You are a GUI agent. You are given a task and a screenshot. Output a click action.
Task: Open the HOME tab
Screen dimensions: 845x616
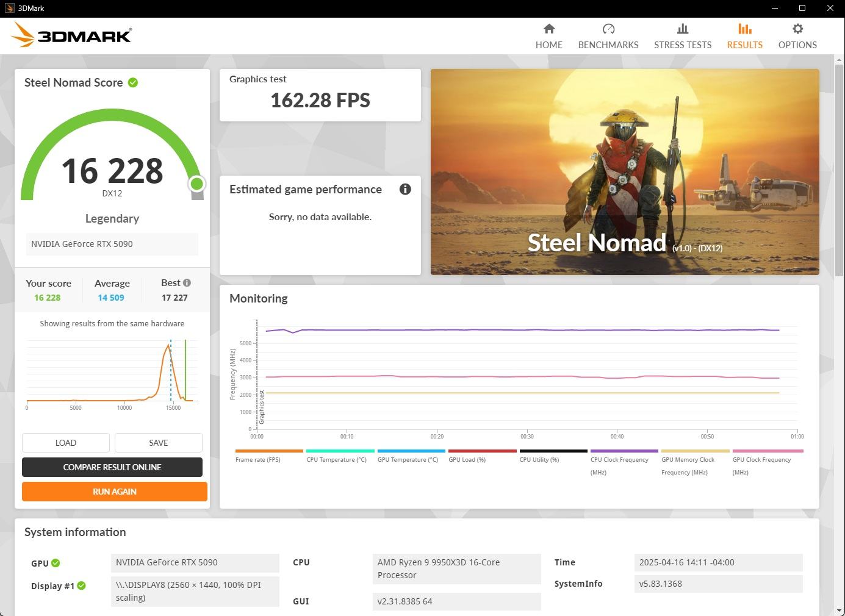549,36
